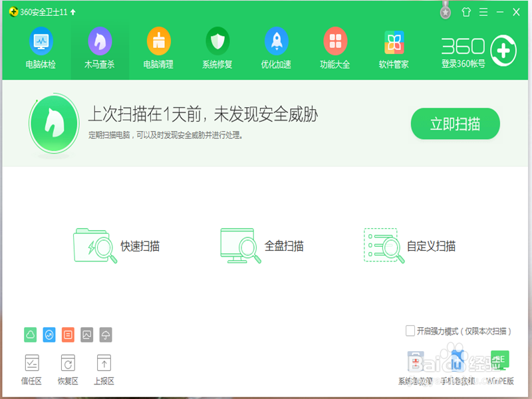Click the green cloud engine icon
This screenshot has height=399, width=532.
[31, 335]
